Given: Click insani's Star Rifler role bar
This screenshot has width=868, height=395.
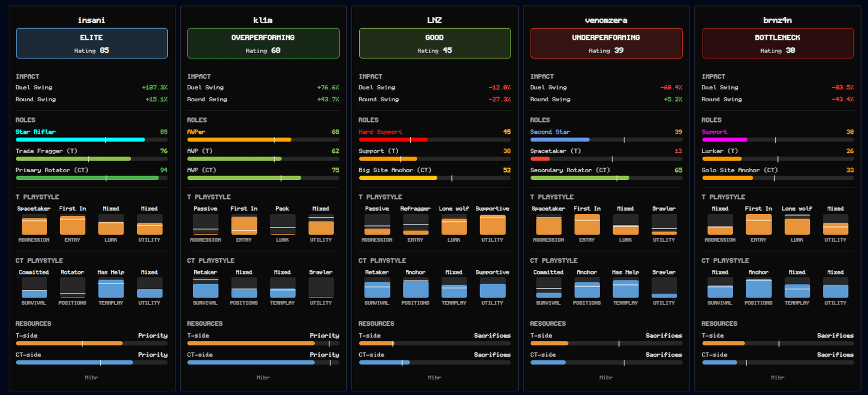Looking at the screenshot, I should [92, 140].
